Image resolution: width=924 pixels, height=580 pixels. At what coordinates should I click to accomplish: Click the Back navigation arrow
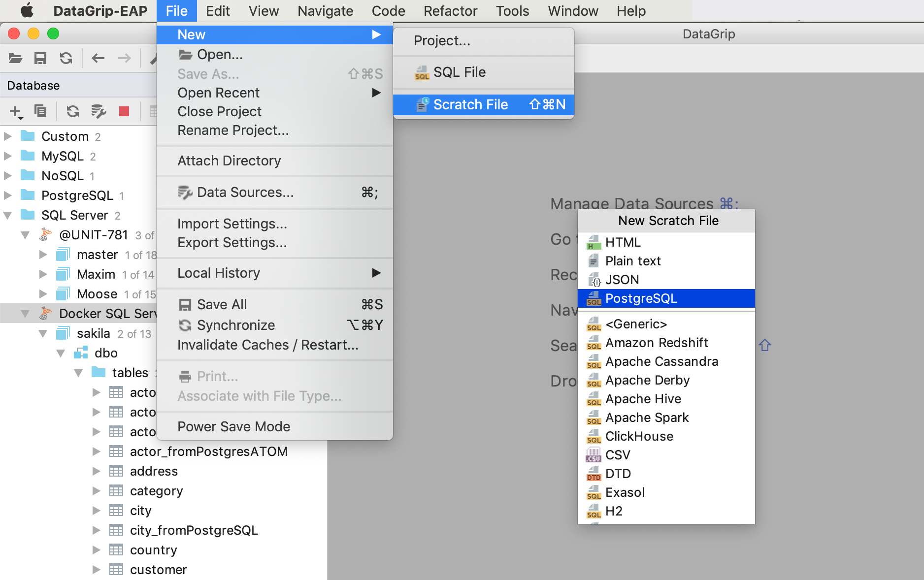coord(98,58)
